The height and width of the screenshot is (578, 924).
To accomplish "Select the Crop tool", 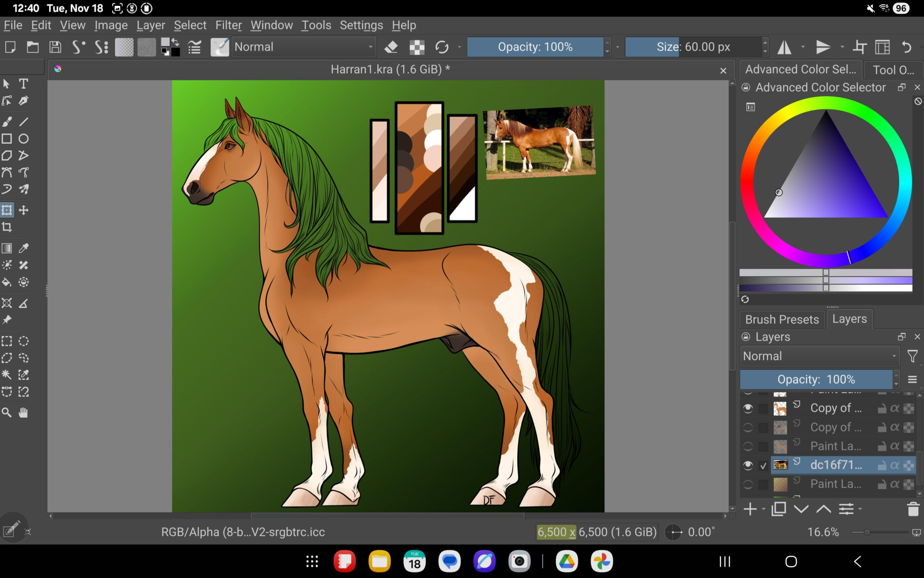I will pos(7,227).
